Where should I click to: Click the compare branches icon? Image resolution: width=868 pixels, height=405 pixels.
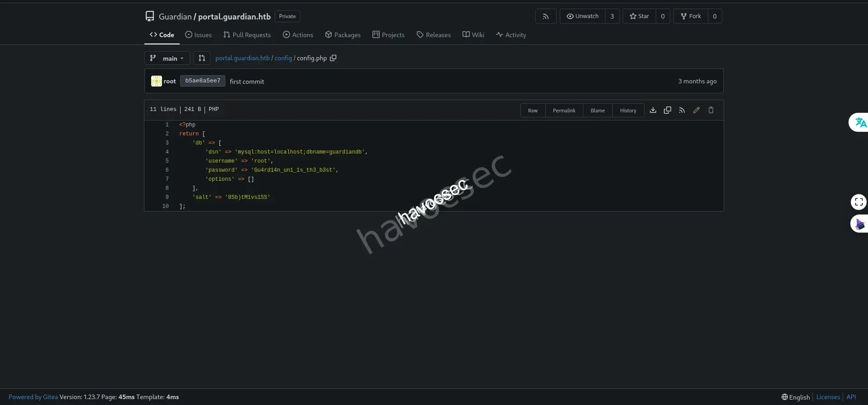tap(202, 58)
